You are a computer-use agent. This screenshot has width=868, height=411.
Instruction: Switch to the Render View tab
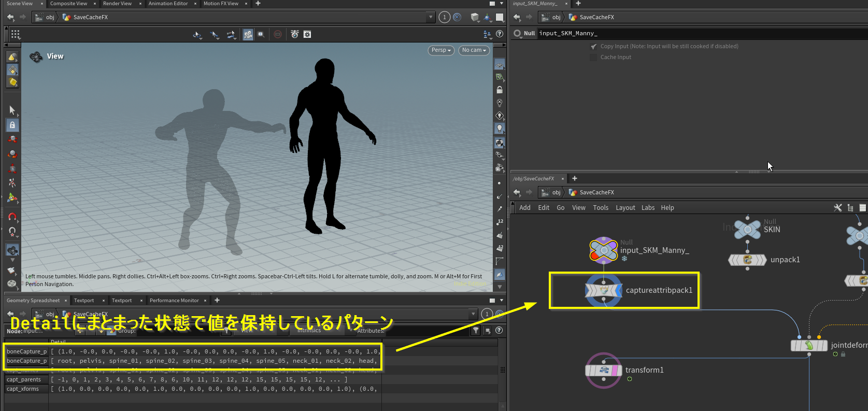[x=117, y=4]
